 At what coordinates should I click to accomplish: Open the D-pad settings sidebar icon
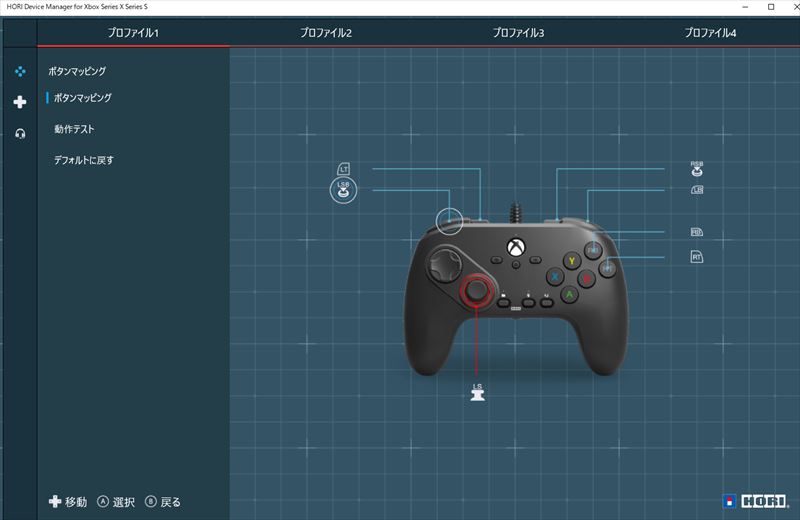(20, 102)
